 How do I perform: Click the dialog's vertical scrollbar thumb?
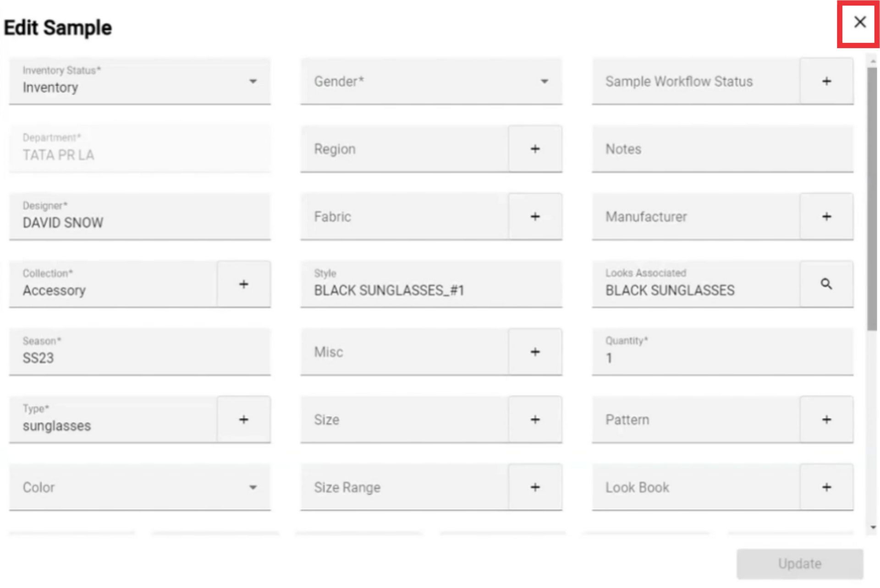pyautogui.click(x=872, y=197)
